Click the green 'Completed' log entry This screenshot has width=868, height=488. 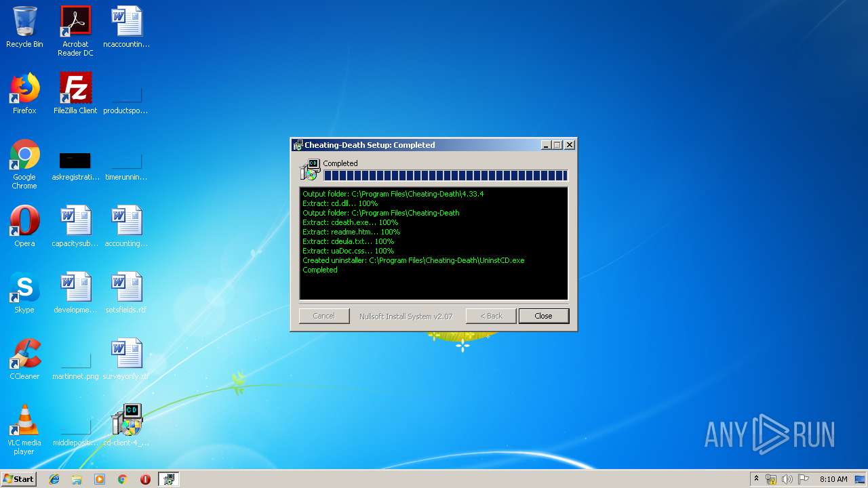[x=319, y=270]
